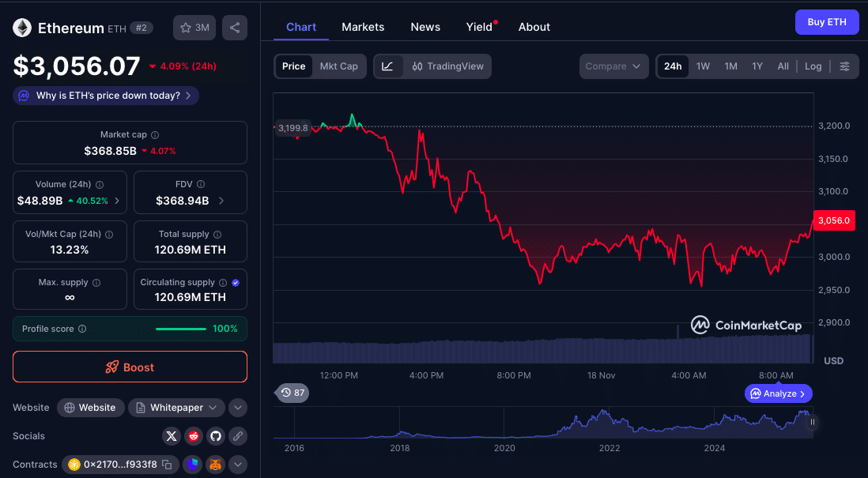Image resolution: width=868 pixels, height=478 pixels.
Task: Switch to TradingView candlestick chart
Action: click(x=448, y=66)
